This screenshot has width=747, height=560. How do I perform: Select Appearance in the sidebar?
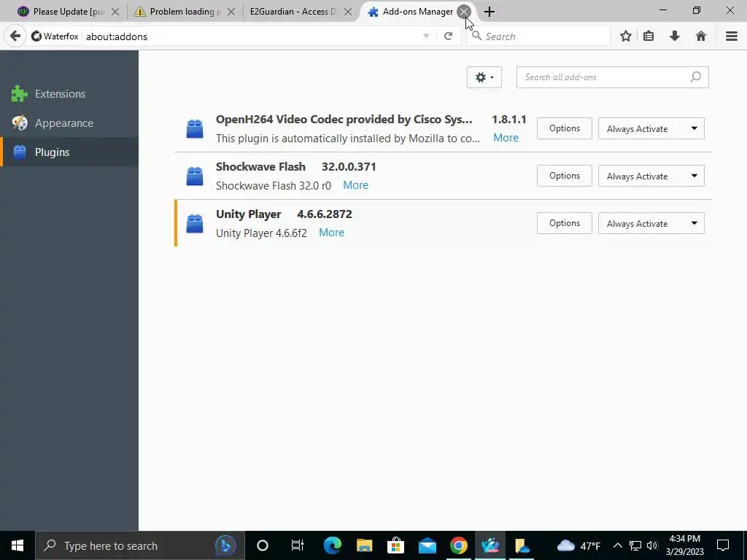(x=69, y=122)
